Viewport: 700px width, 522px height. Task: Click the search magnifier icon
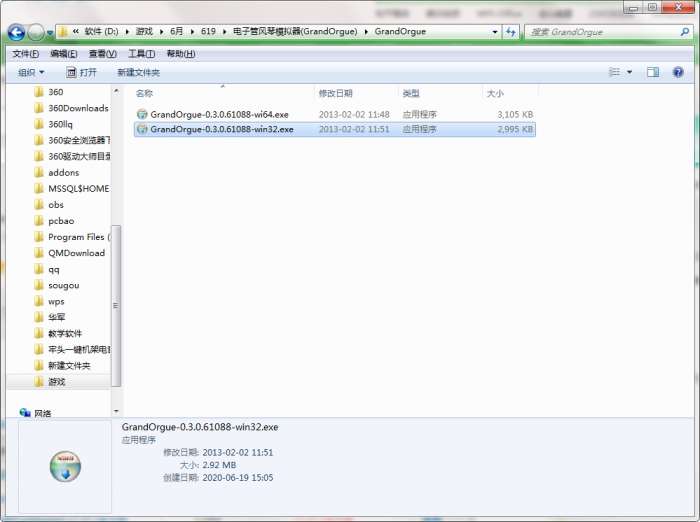tap(684, 32)
